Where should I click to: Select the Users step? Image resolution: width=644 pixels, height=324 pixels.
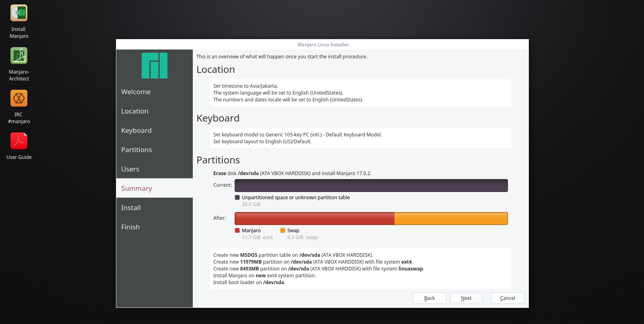coord(155,169)
